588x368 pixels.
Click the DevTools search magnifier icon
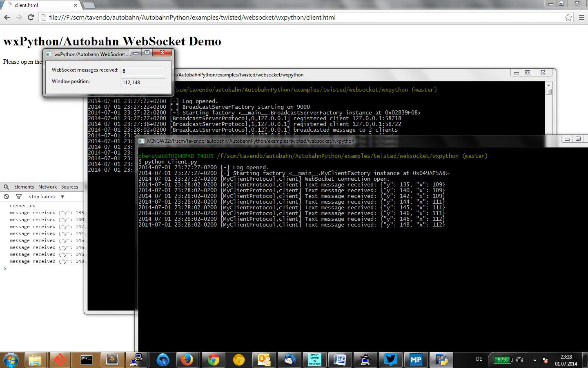[6, 187]
